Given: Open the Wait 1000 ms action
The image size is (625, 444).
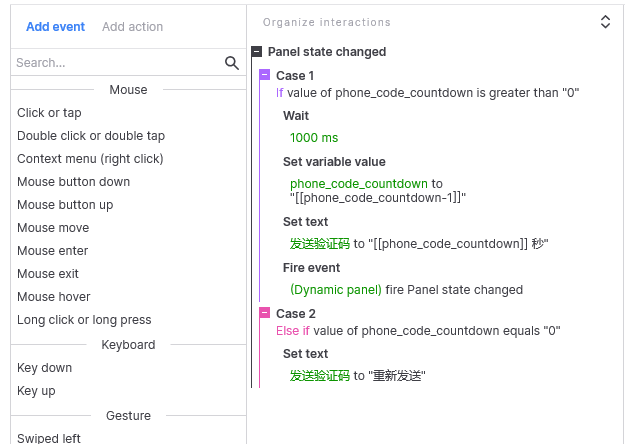Looking at the screenshot, I should pos(312,137).
